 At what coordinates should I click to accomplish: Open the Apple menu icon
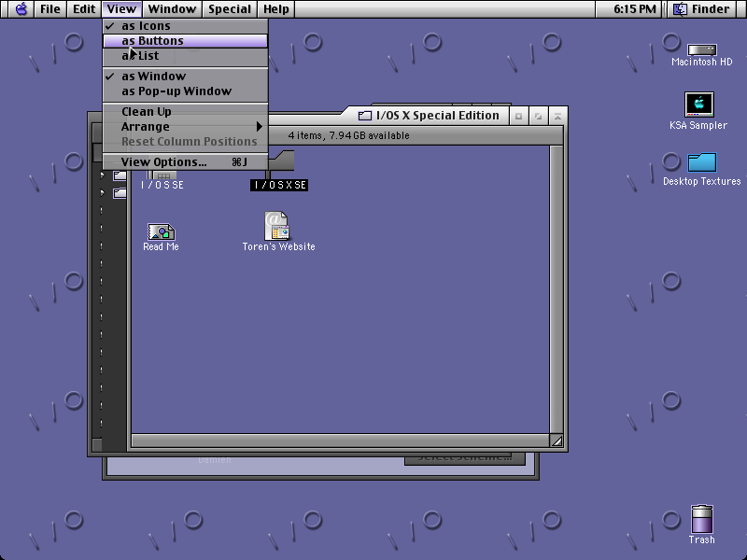[x=21, y=9]
